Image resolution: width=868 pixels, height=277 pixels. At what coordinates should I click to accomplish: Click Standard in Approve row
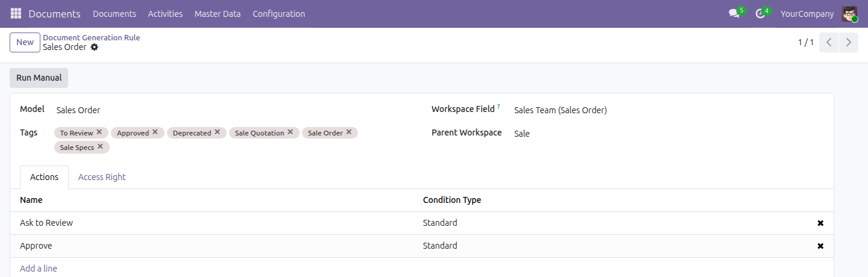440,246
